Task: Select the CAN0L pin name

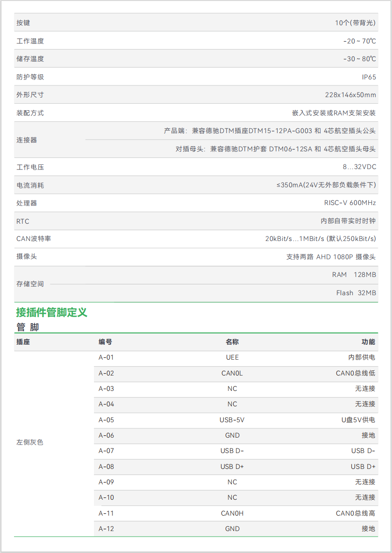Action: pyautogui.click(x=232, y=373)
